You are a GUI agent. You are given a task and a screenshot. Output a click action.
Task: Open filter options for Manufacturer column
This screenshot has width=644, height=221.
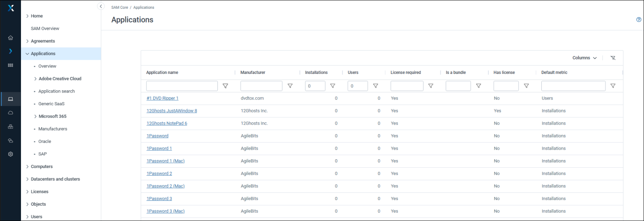point(290,86)
